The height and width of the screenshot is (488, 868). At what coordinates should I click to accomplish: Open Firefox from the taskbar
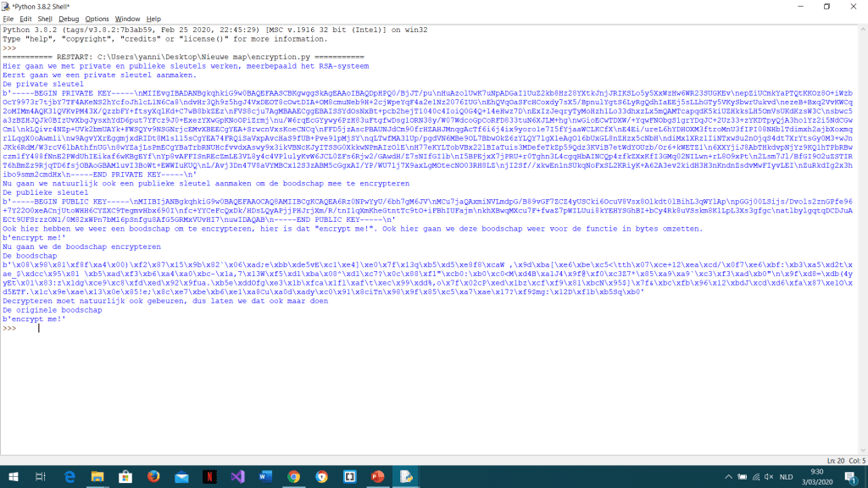[153, 475]
